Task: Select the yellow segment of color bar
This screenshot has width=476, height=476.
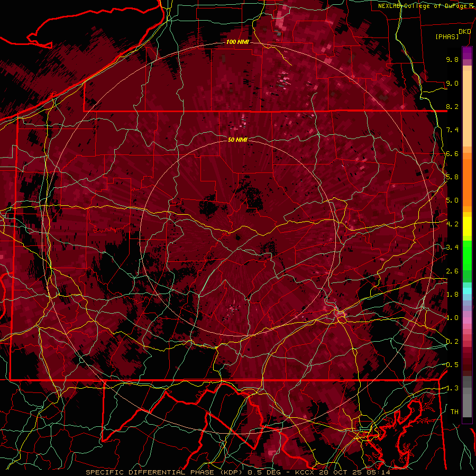Action: [x=467, y=226]
